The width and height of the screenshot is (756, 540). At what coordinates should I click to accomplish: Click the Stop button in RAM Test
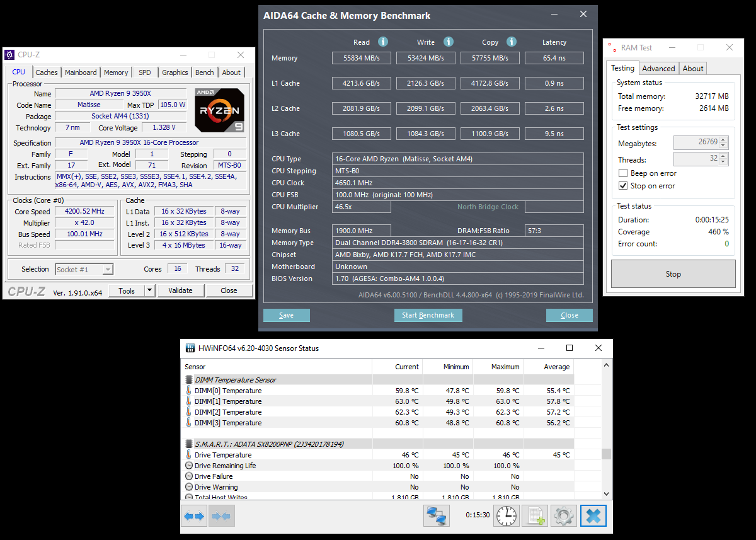pos(673,274)
